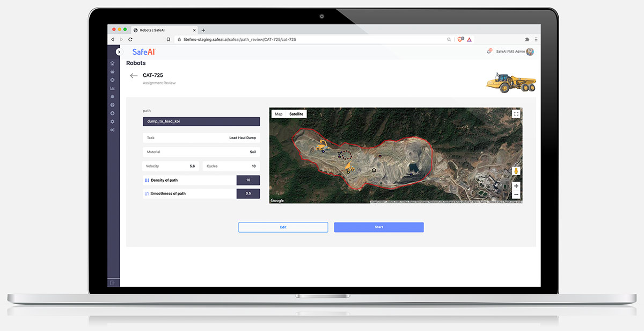Open the Home dashboard from the sidebar
This screenshot has width=644, height=331.
(x=112, y=63)
